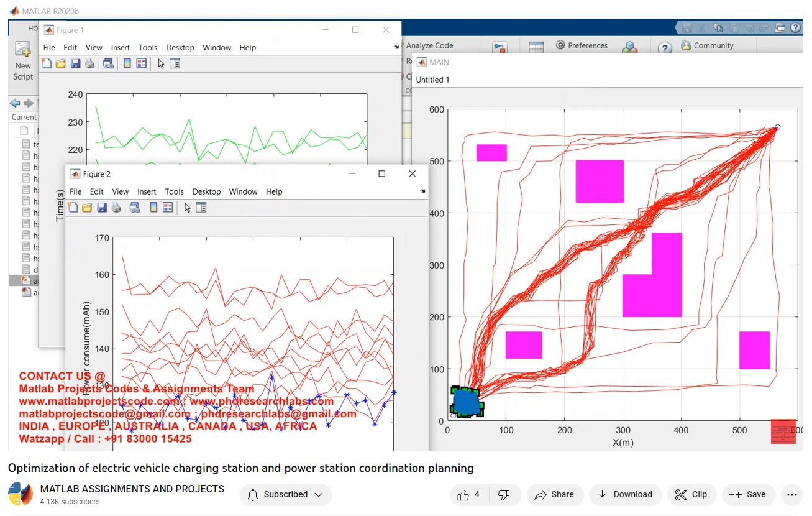Click the Save Figure icon in Figure 1 toolbar
The height and width of the screenshot is (516, 812).
point(75,63)
